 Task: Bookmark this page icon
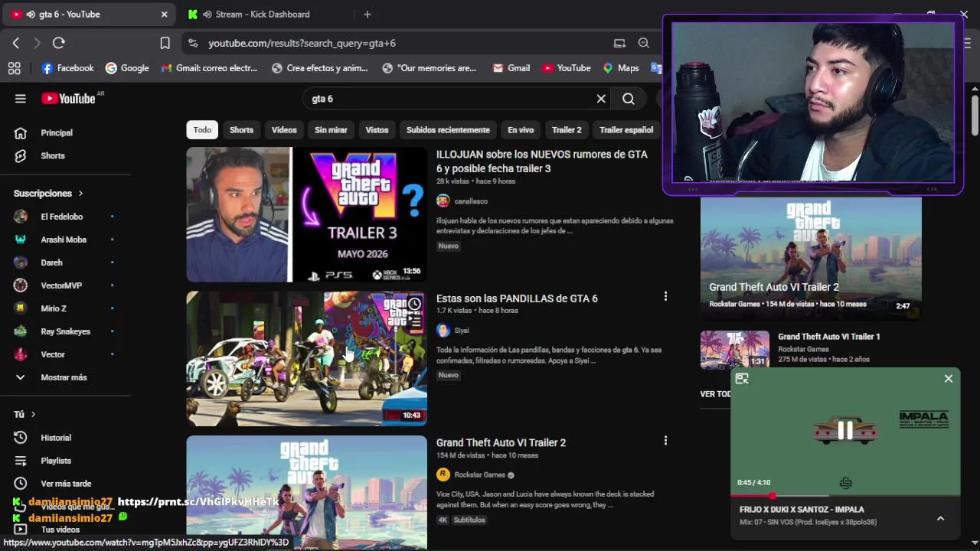[x=165, y=43]
